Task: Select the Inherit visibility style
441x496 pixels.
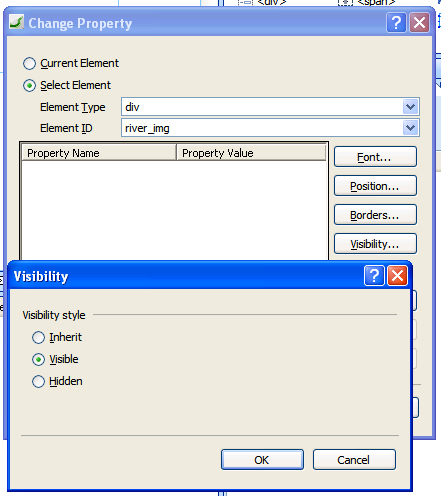Action: pyautogui.click(x=38, y=337)
